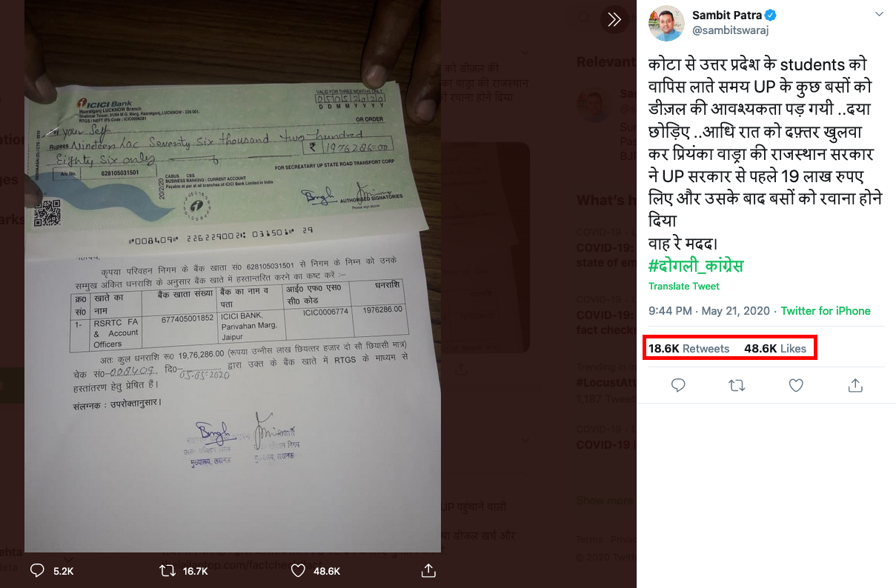Viewport: 896px width, 588px height.
Task: Open the Twitter for iPhone source link
Action: 826,311
